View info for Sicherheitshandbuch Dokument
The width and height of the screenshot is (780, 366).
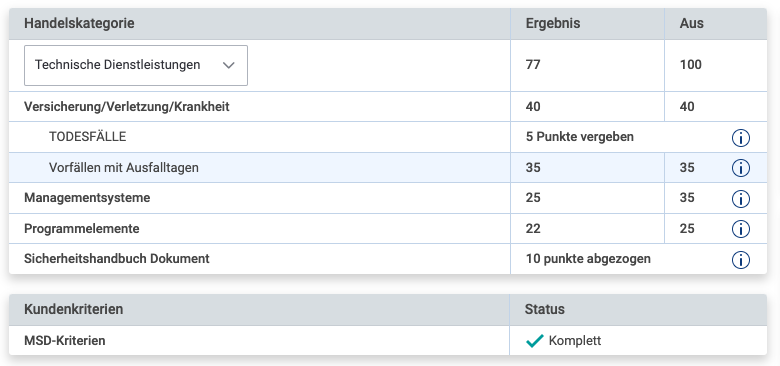pyautogui.click(x=741, y=260)
